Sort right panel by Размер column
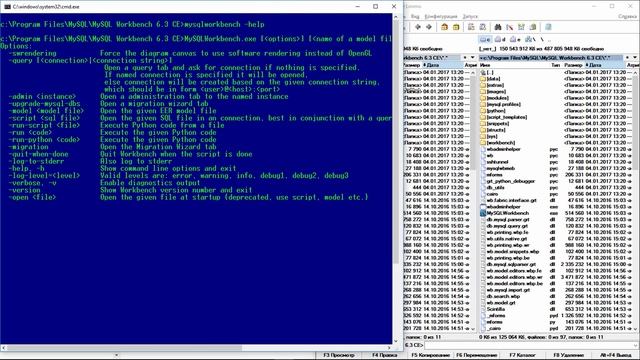This screenshot has height=360, width=640. [573, 65]
